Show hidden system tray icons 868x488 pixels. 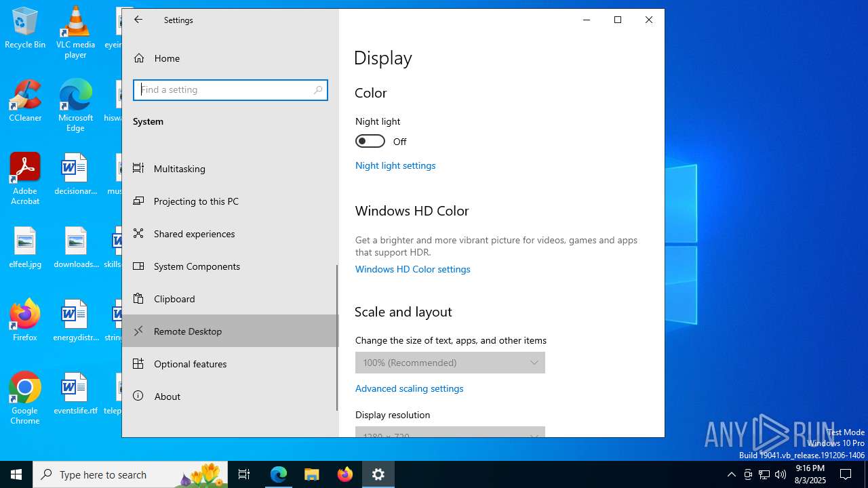(731, 474)
